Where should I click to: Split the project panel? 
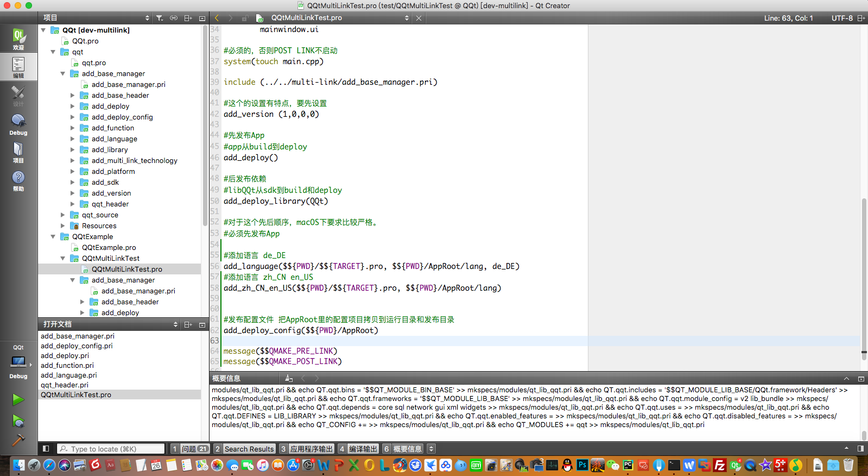[188, 18]
